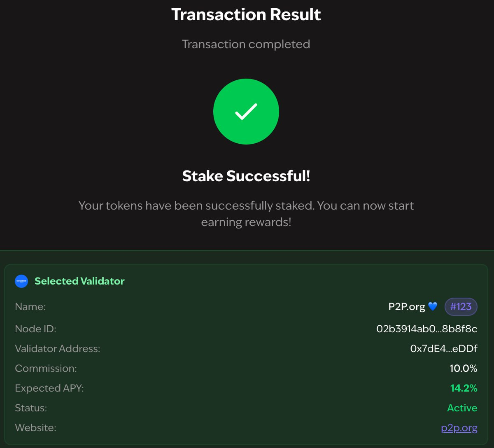Screen dimensions: 494x448
Task: Click the Stake Successful! heading
Action: [x=246, y=176]
